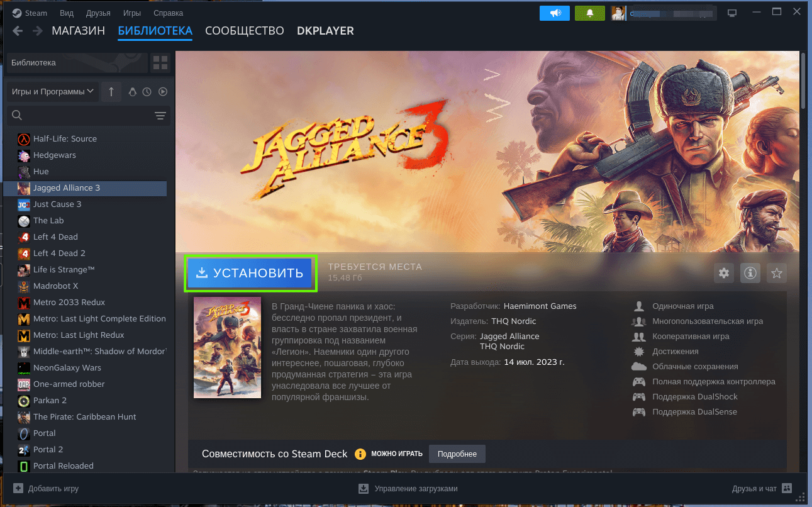Click the Steam logo menu
This screenshot has height=507, width=812.
(30, 13)
